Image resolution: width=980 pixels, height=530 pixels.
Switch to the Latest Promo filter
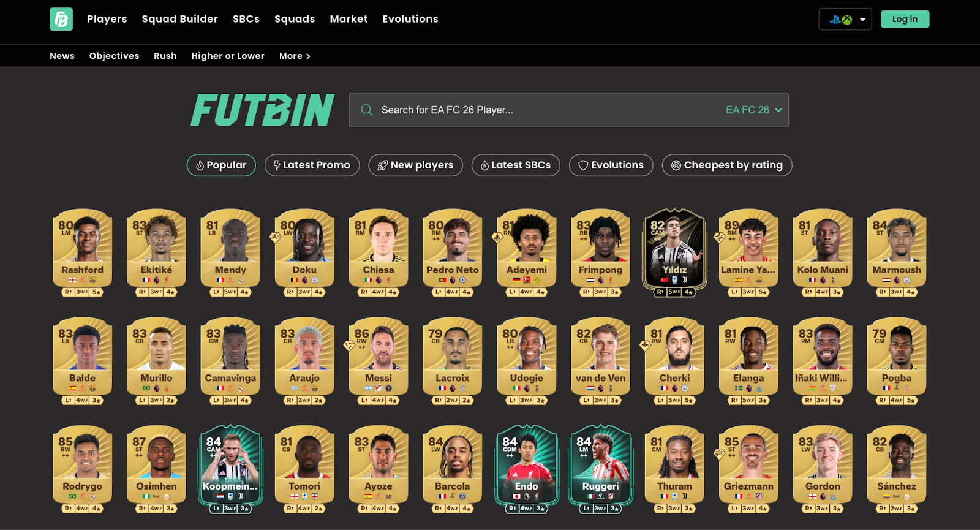point(312,165)
